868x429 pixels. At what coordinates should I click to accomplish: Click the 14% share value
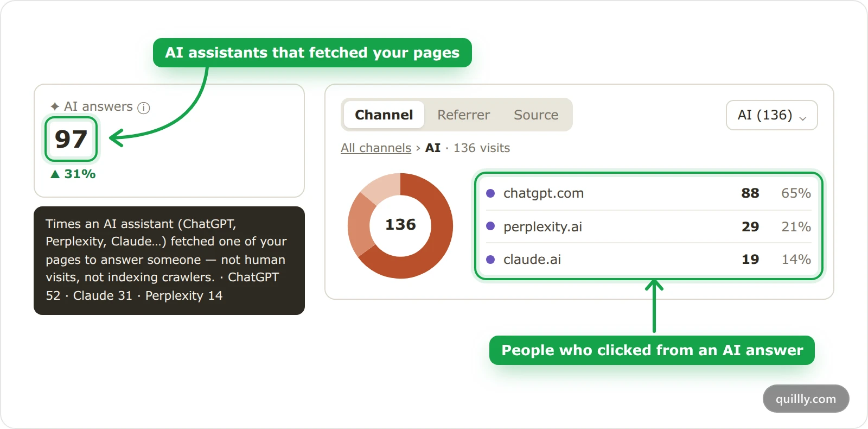coord(796,260)
